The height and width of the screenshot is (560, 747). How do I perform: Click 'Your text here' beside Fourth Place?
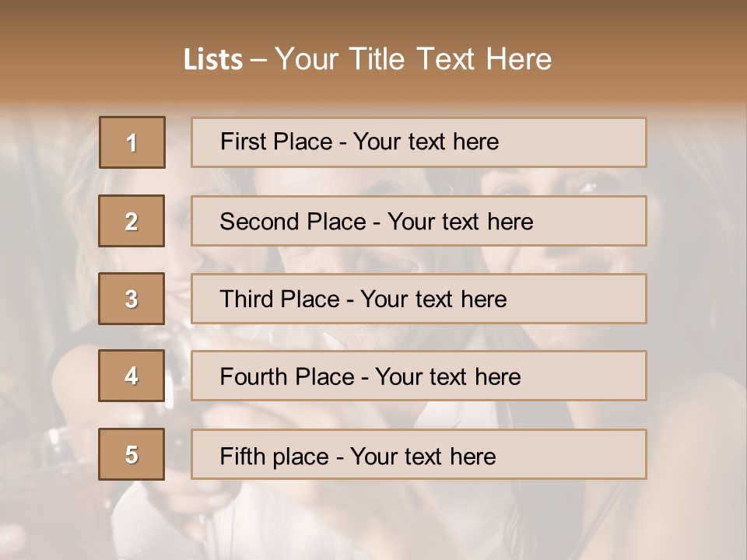click(x=447, y=377)
